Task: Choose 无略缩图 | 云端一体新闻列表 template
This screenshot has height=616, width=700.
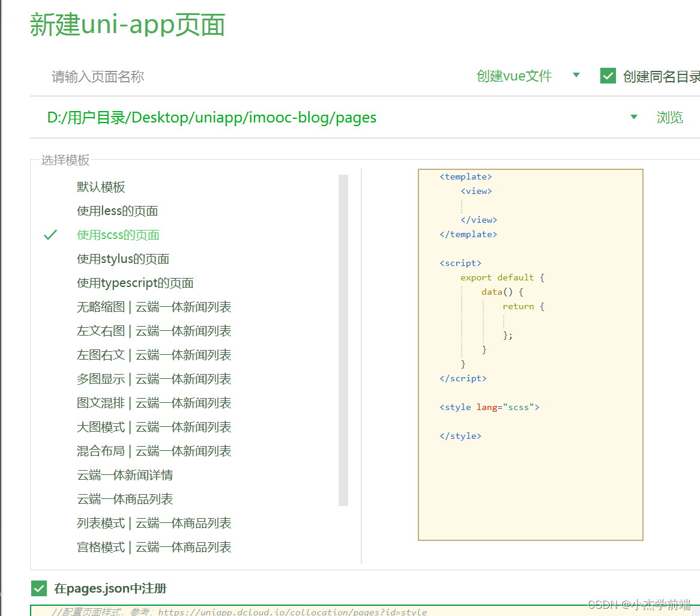Action: (x=153, y=307)
